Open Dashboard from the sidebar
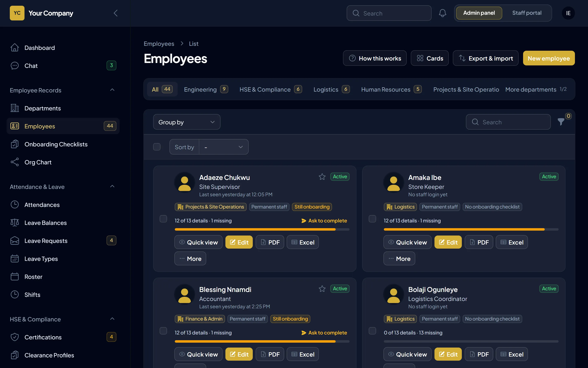This screenshot has width=588, height=368. click(x=63, y=48)
